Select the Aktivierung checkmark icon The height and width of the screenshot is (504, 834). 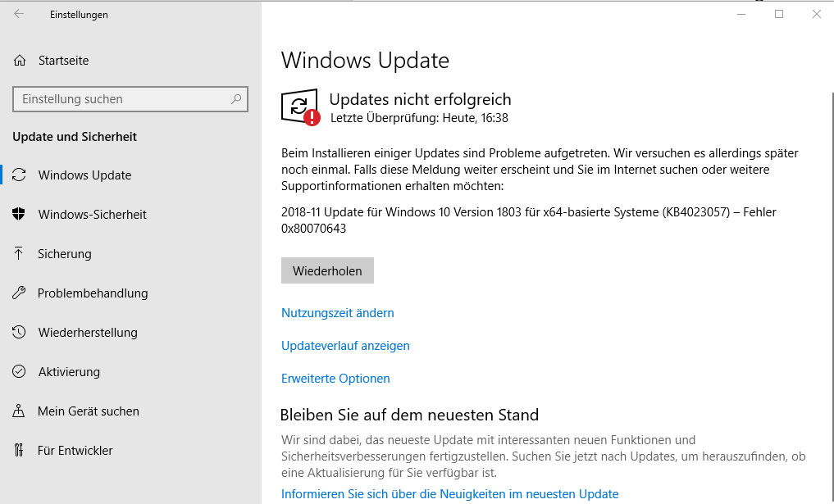19,371
